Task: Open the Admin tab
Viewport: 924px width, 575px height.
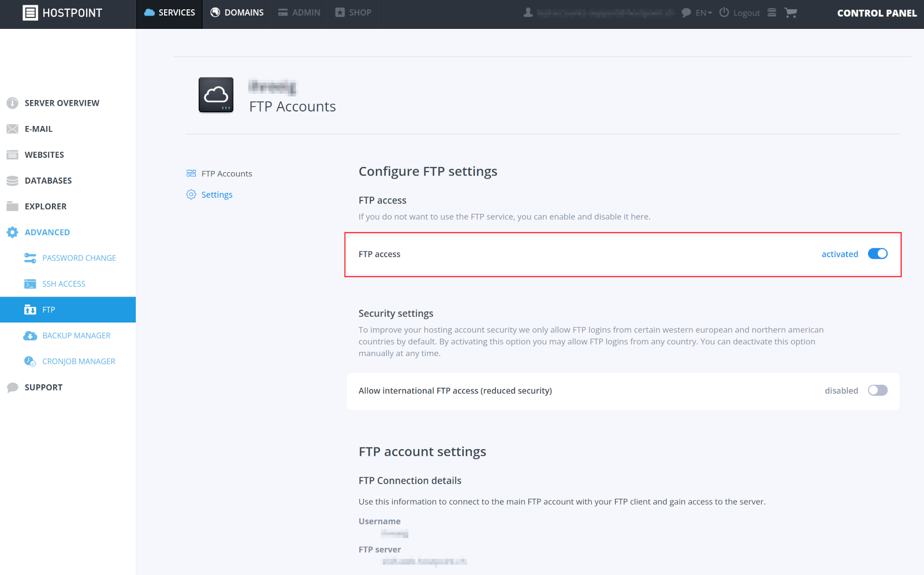Action: pos(299,13)
